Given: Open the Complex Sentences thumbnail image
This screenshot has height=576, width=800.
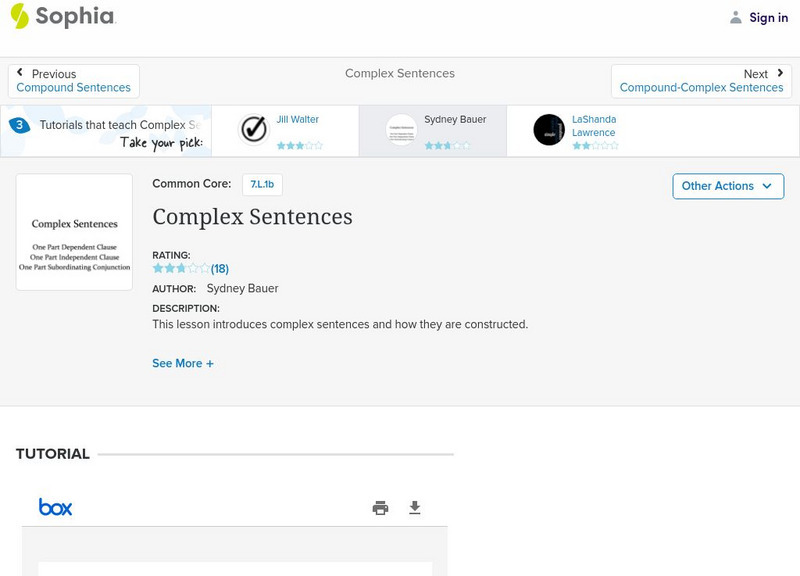Looking at the screenshot, I should pyautogui.click(x=74, y=232).
